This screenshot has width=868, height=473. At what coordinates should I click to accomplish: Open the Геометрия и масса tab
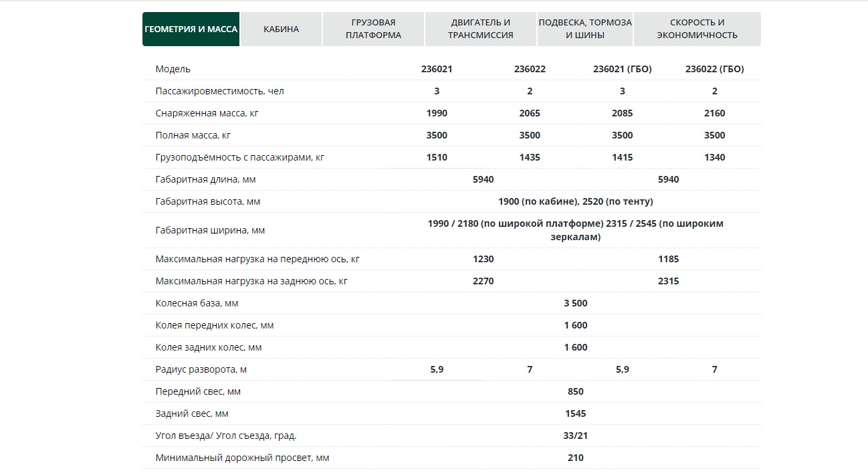[x=191, y=29]
